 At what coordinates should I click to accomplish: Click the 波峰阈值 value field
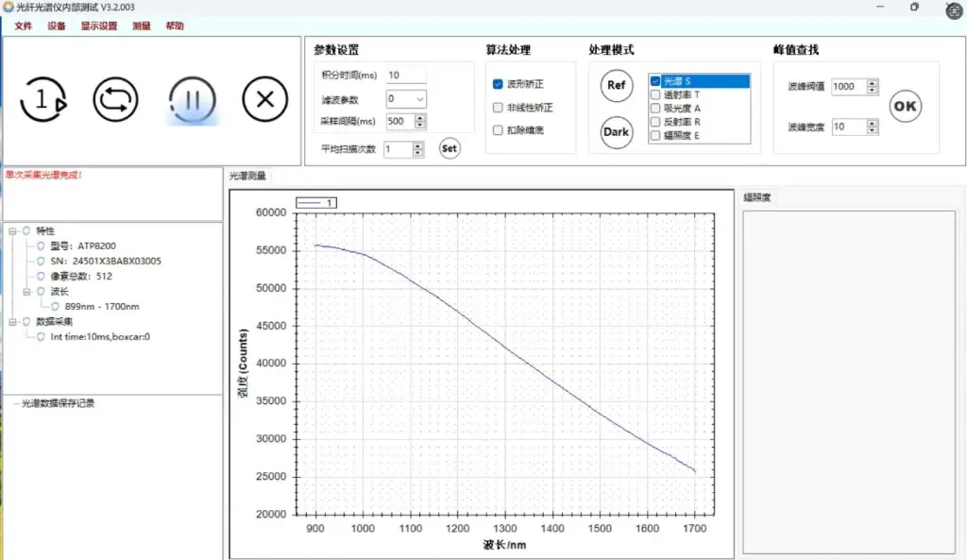[x=849, y=86]
